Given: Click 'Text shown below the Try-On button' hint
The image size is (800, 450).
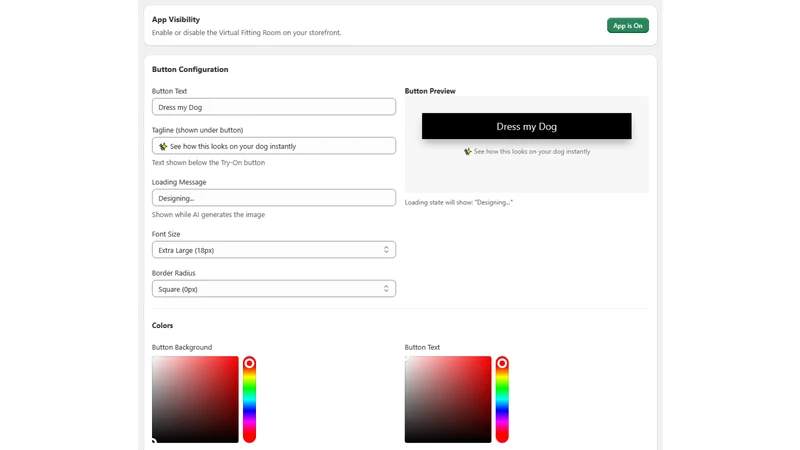Looking at the screenshot, I should (x=208, y=163).
